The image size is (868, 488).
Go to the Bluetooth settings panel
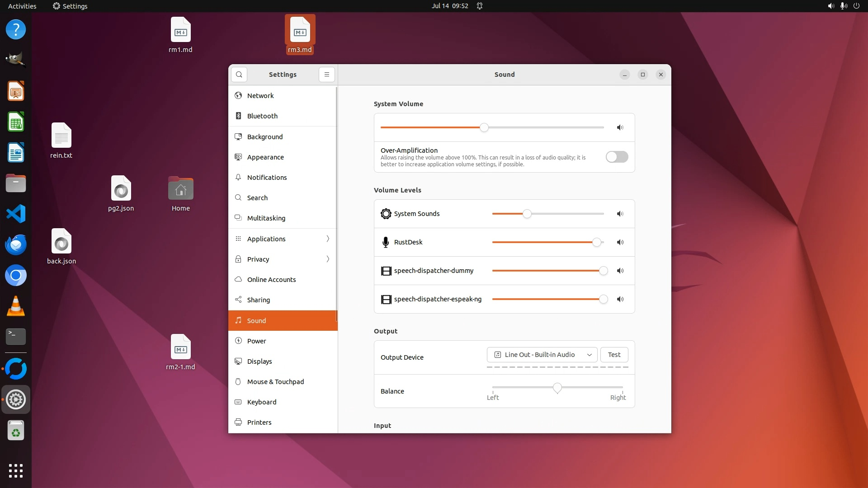[262, 116]
